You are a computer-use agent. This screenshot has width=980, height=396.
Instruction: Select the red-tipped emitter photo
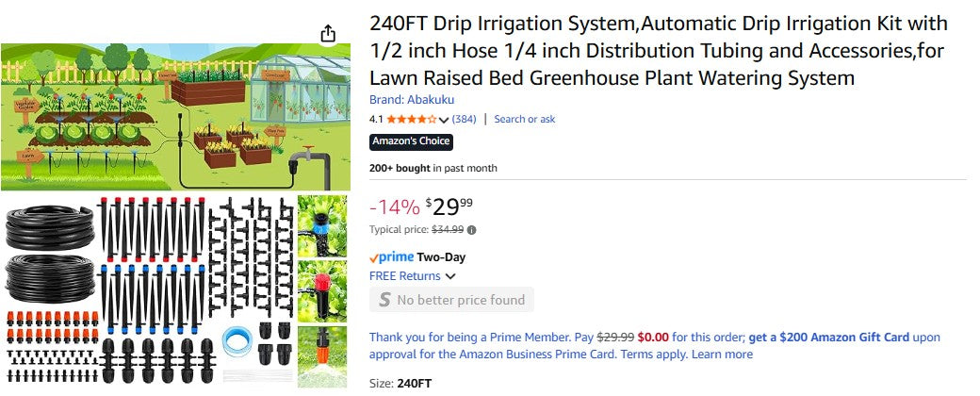(x=321, y=289)
